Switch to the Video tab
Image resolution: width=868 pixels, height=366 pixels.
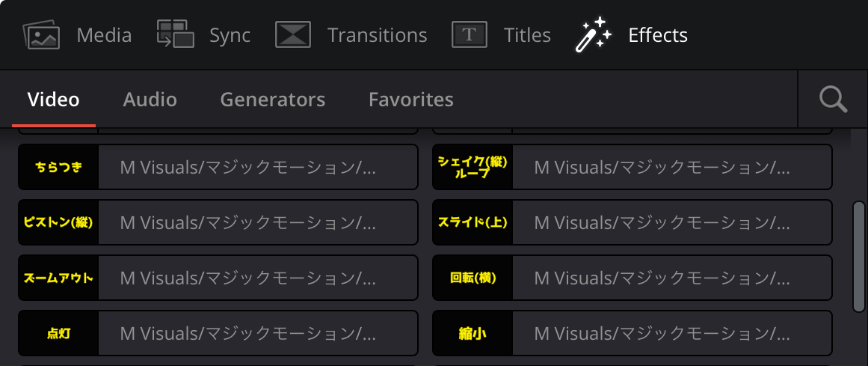coord(53,100)
